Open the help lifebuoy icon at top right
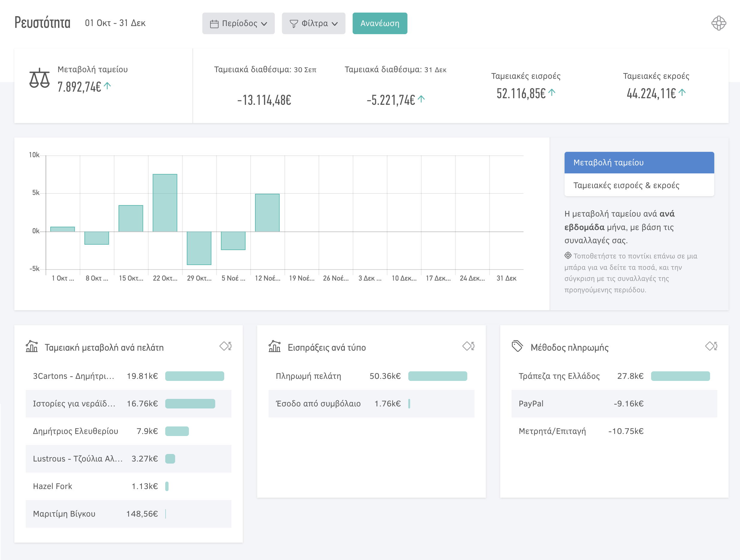The width and height of the screenshot is (740, 560). 718,23
